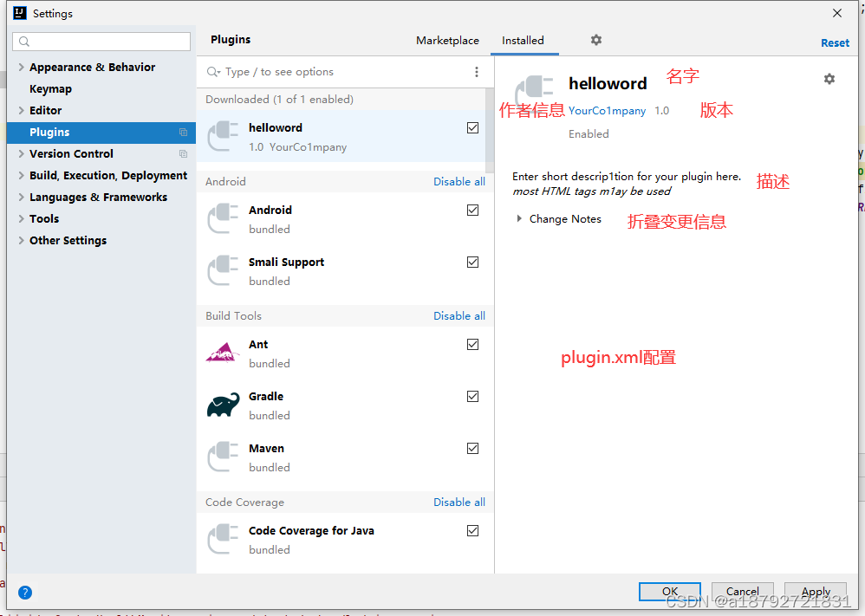Switch to the Marketplace tab

(x=447, y=40)
